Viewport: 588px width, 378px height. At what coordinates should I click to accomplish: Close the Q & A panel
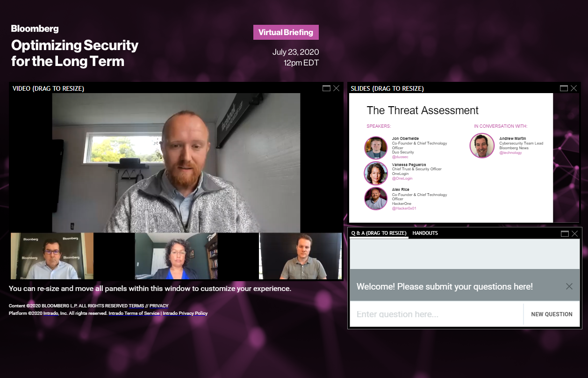click(x=574, y=233)
